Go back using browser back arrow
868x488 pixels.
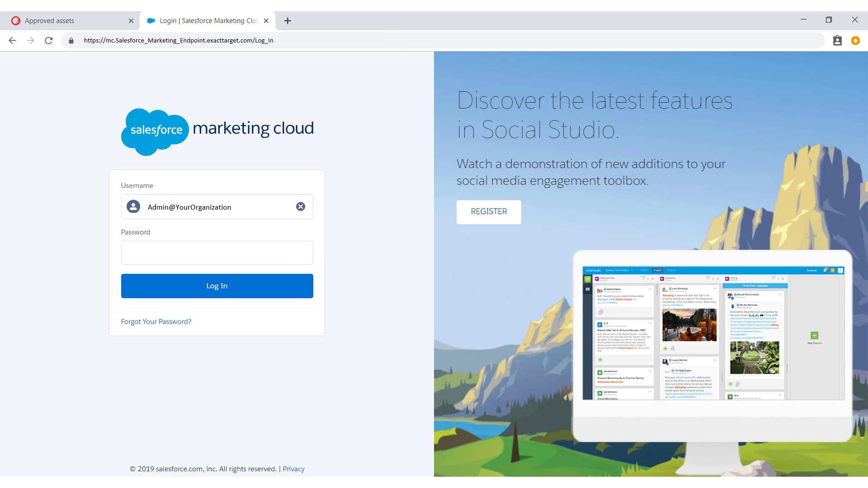13,41
